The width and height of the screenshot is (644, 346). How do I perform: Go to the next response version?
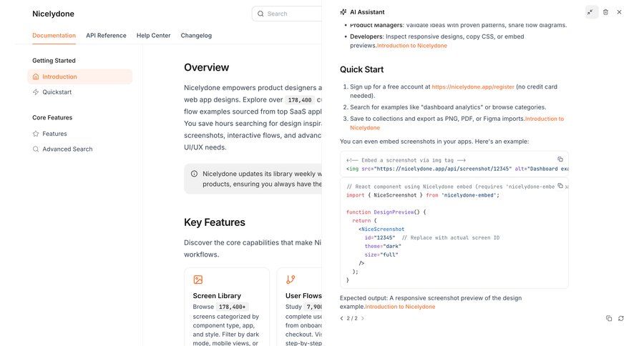[363, 319]
